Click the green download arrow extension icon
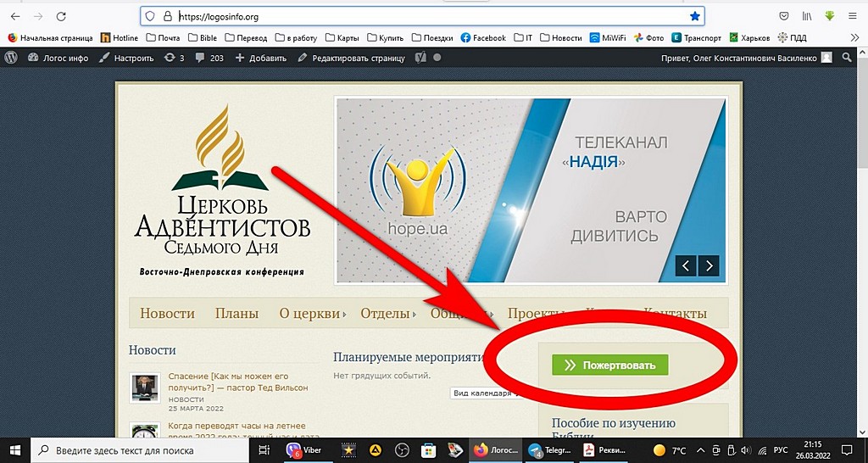This screenshot has width=868, height=463. tap(829, 16)
